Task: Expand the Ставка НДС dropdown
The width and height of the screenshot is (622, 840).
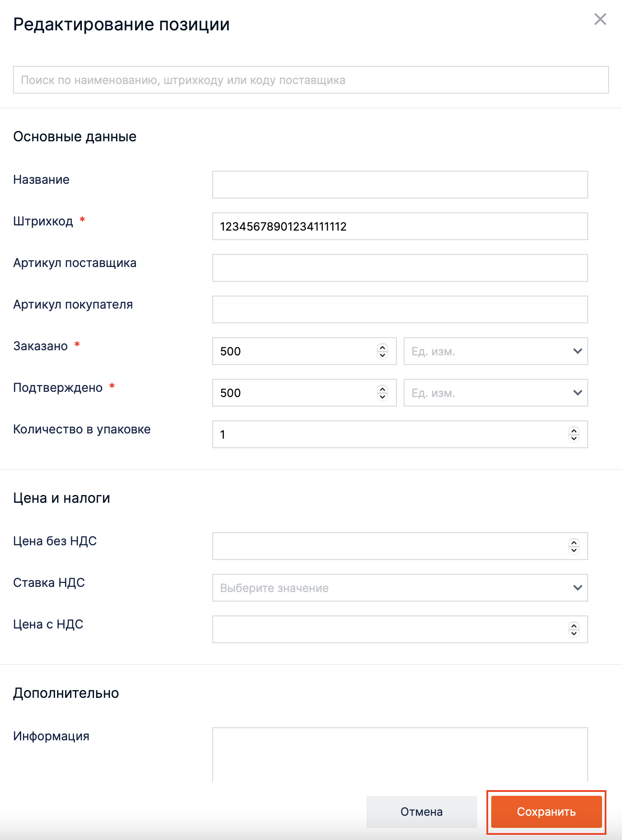Action: point(400,588)
